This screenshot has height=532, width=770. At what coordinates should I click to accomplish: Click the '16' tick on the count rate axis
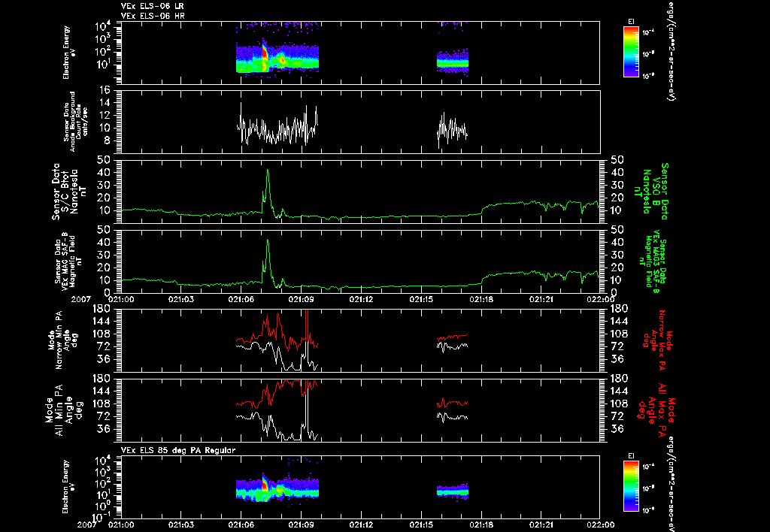(104, 90)
